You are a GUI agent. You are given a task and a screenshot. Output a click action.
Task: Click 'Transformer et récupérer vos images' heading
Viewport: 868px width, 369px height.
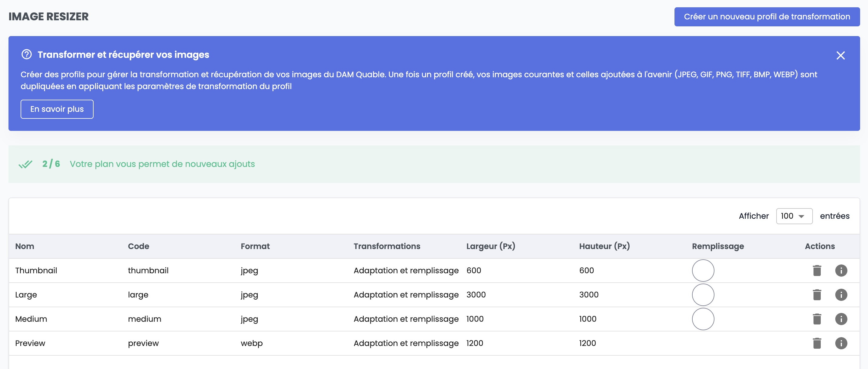[123, 55]
